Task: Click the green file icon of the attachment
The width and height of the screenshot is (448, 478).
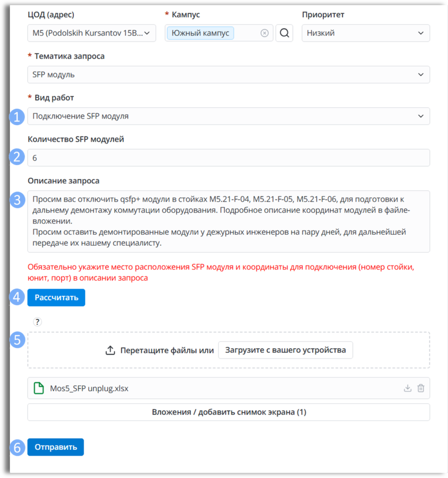Action: coord(39,388)
